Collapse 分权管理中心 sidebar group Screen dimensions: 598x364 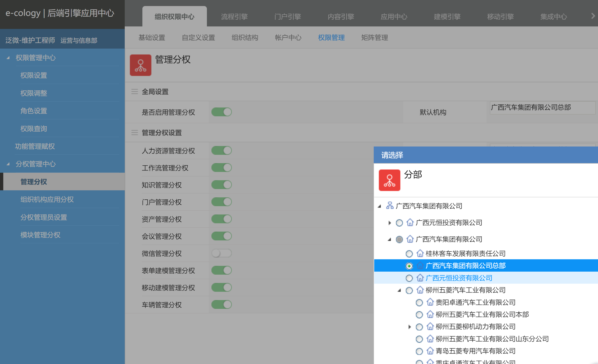[x=8, y=164]
